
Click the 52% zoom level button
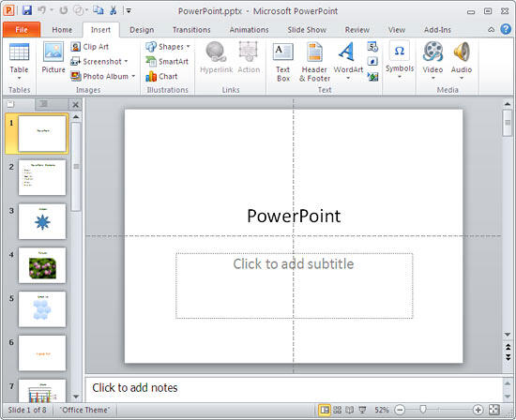pyautogui.click(x=382, y=410)
